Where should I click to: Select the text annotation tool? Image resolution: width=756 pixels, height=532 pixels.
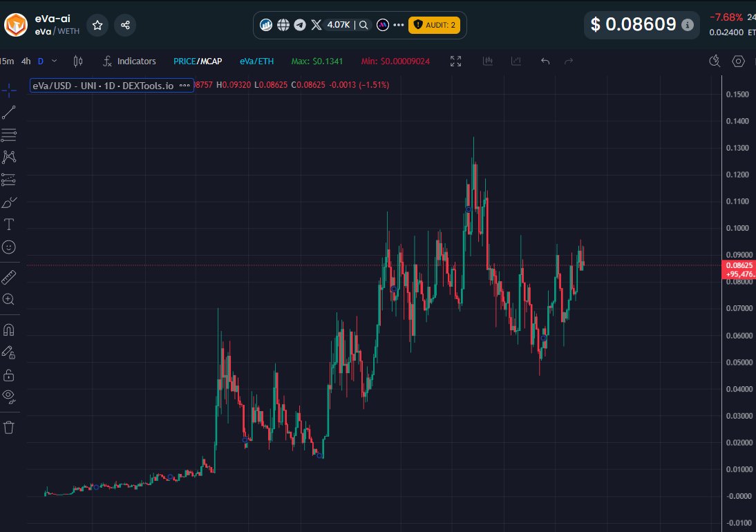(9, 225)
